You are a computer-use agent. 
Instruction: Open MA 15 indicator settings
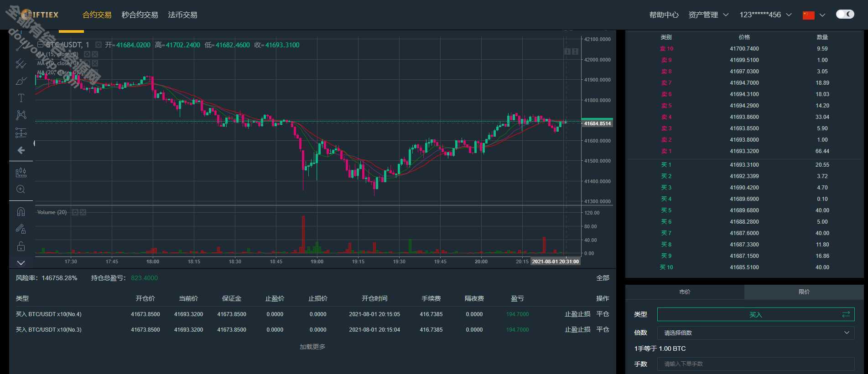click(87, 54)
